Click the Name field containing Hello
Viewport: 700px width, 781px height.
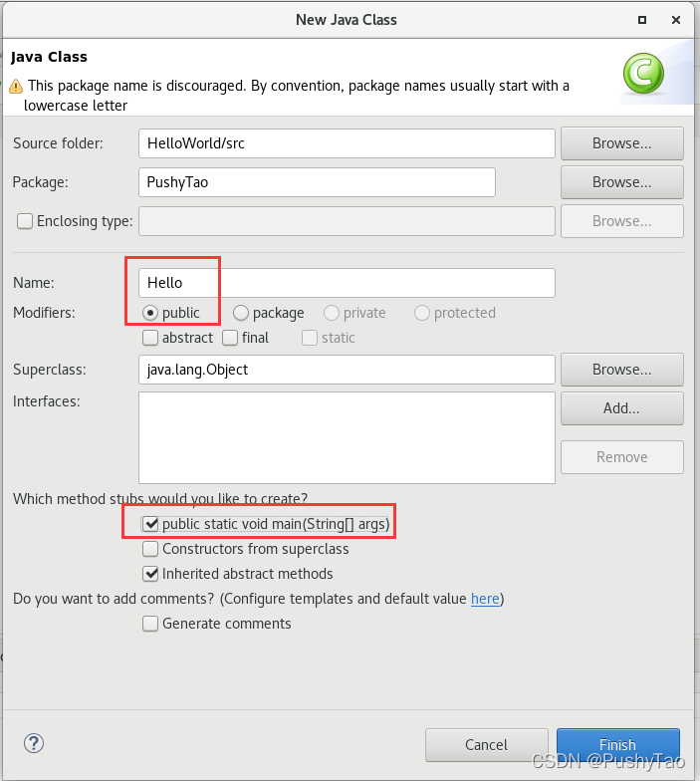pyautogui.click(x=347, y=283)
